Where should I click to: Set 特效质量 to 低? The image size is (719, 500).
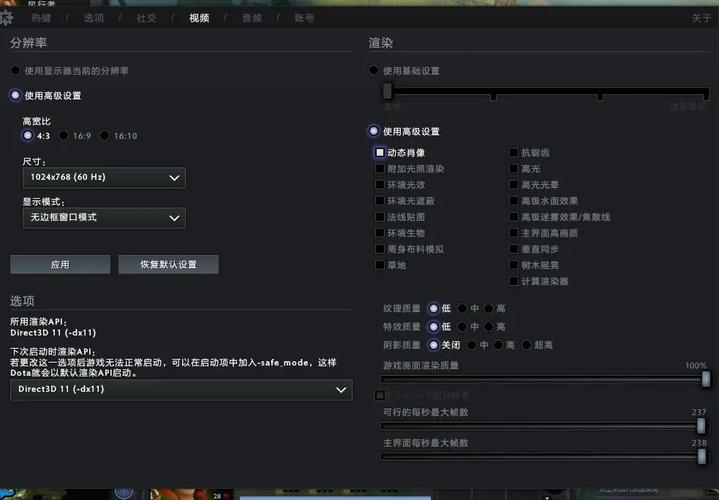[434, 327]
